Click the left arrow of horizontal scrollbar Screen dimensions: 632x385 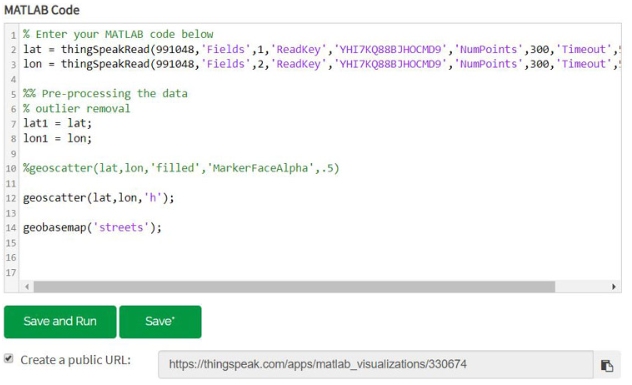tap(27, 287)
